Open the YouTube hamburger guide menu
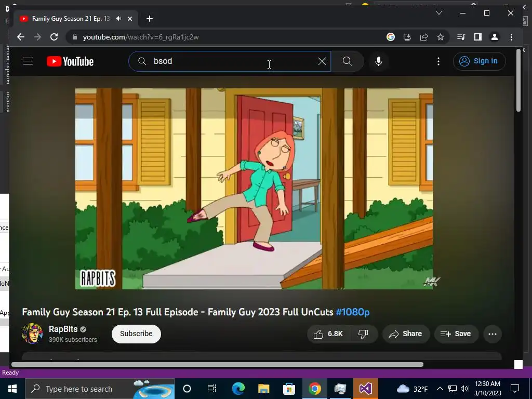532x399 pixels. [x=28, y=61]
